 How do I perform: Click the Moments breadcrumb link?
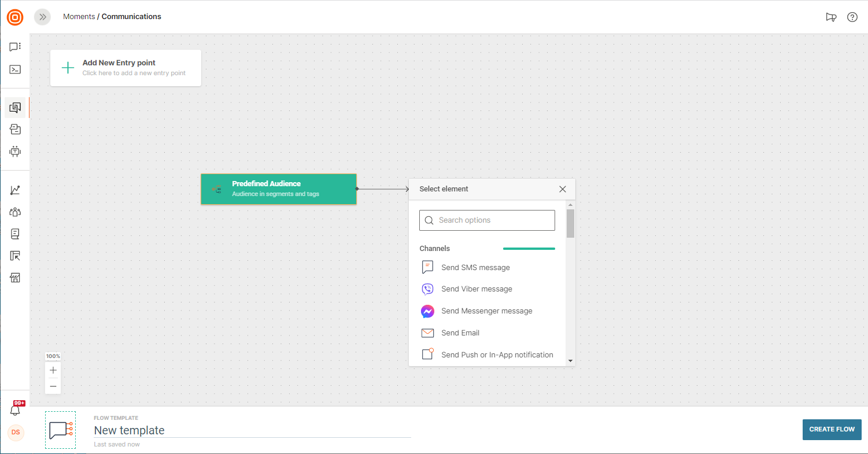click(79, 17)
